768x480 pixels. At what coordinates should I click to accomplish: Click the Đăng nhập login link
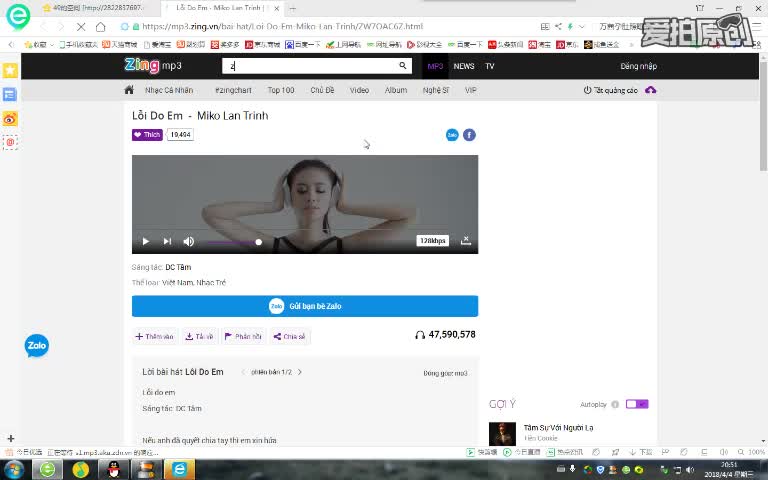coord(638,66)
